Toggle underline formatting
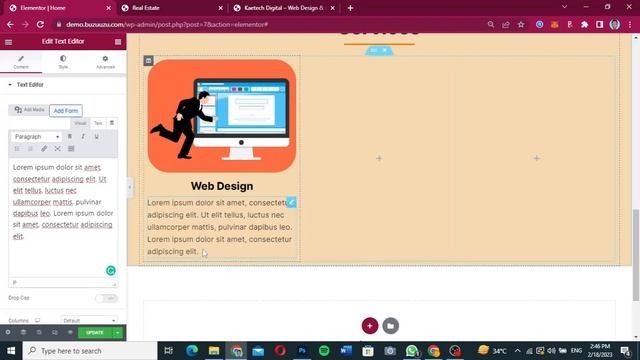 [97, 137]
